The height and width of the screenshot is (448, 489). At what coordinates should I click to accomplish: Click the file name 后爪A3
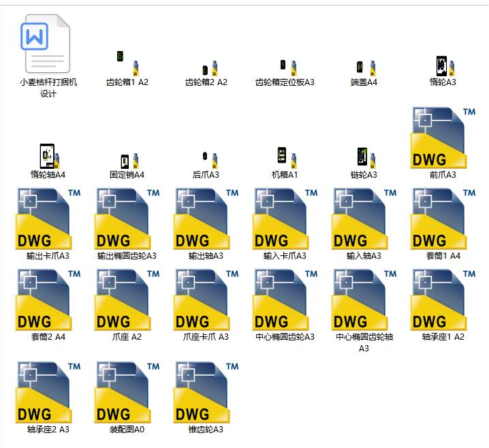[206, 174]
